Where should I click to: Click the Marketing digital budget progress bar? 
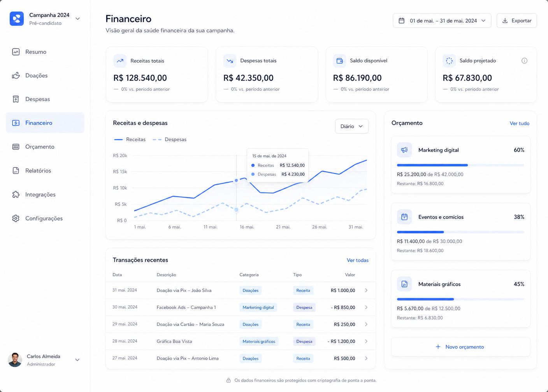pos(460,165)
